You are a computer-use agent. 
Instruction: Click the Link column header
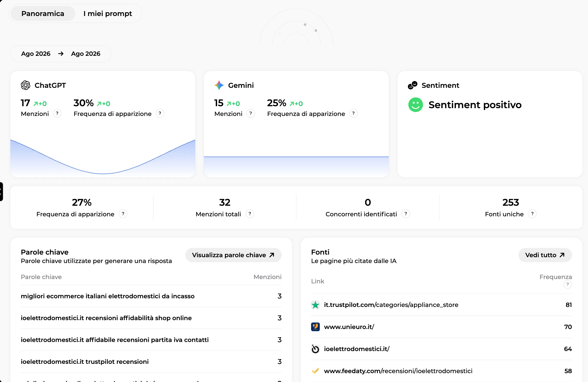pos(317,281)
